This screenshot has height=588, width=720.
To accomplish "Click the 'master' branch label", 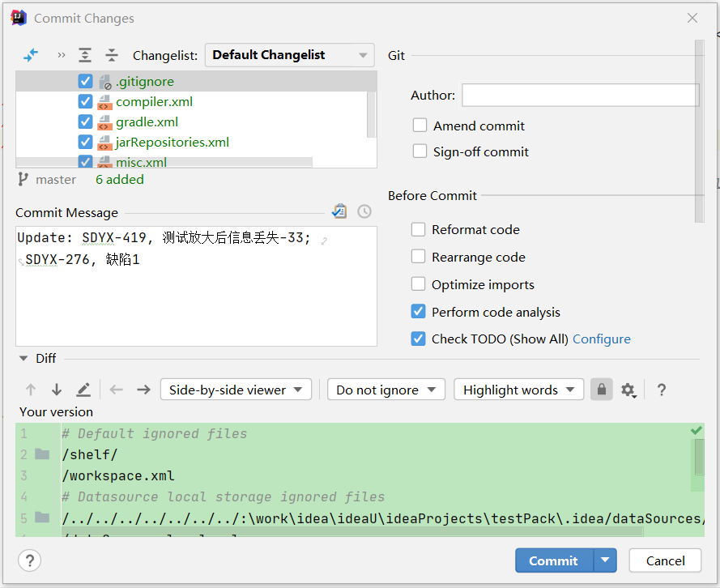I will 56,180.
